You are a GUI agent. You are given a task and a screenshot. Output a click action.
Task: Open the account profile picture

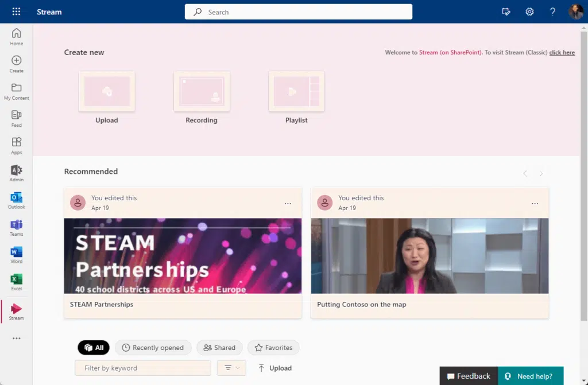click(575, 11)
